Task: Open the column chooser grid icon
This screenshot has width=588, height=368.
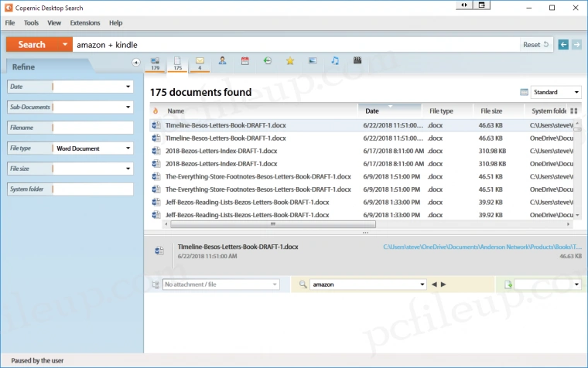Action: coord(574,111)
